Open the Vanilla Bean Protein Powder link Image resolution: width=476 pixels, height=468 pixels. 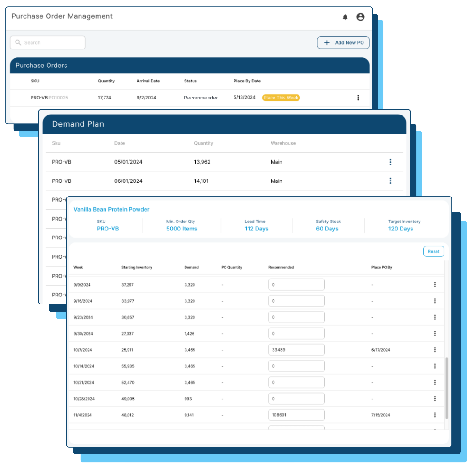[x=112, y=209]
